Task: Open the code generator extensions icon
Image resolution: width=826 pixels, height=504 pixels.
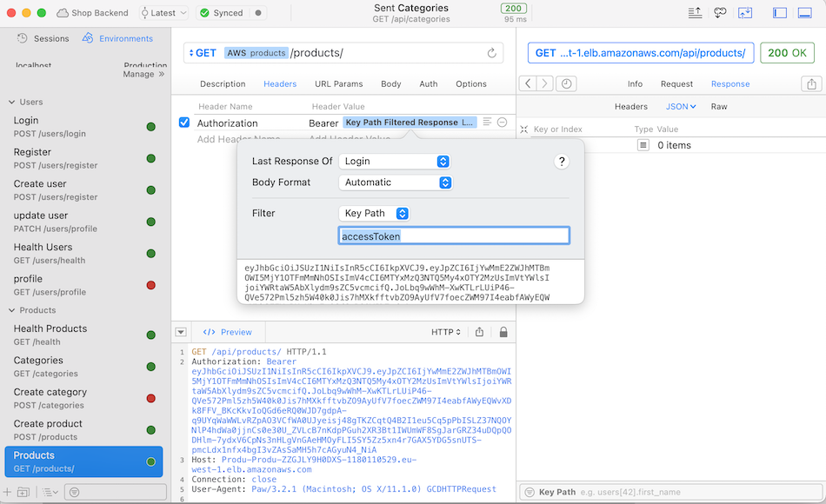Action: pyautogui.click(x=720, y=13)
